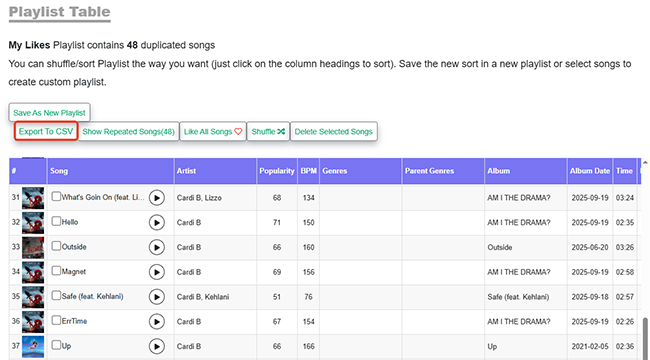Click popularity value '71'
This screenshot has height=360, width=650.
pyautogui.click(x=277, y=223)
